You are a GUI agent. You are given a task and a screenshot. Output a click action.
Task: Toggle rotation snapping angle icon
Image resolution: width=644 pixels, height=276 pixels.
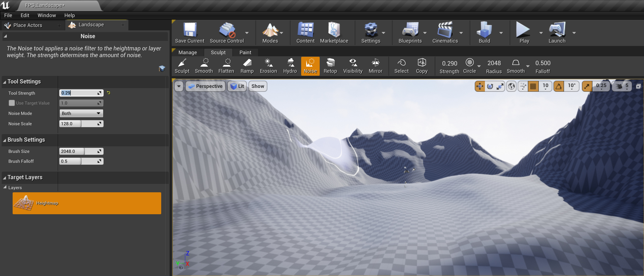559,86
